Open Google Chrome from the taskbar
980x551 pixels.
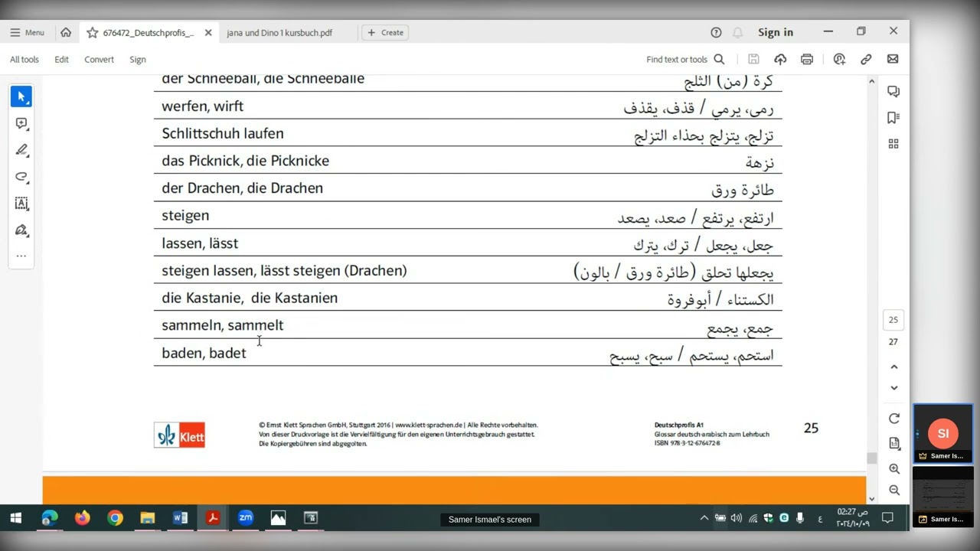coord(115,518)
